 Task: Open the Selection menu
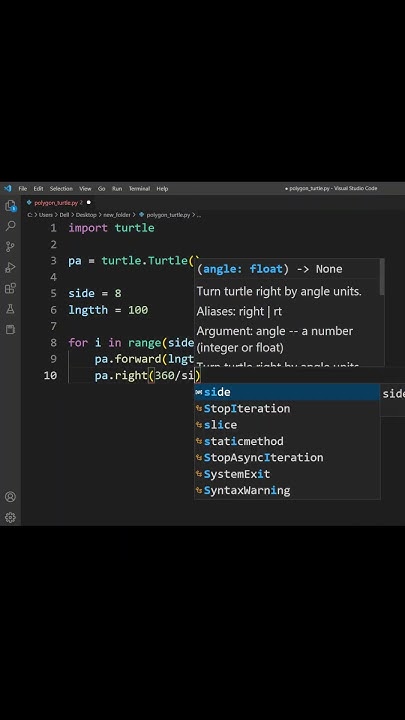tap(61, 188)
